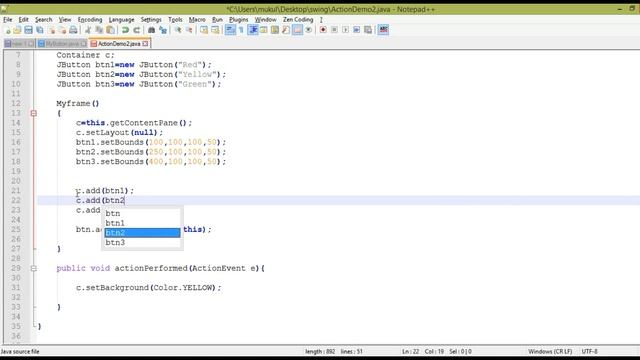Open the Settings menu

click(x=151, y=20)
